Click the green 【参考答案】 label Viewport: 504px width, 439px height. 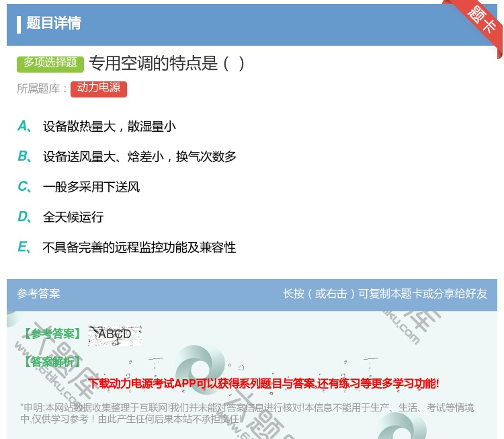coord(53,334)
